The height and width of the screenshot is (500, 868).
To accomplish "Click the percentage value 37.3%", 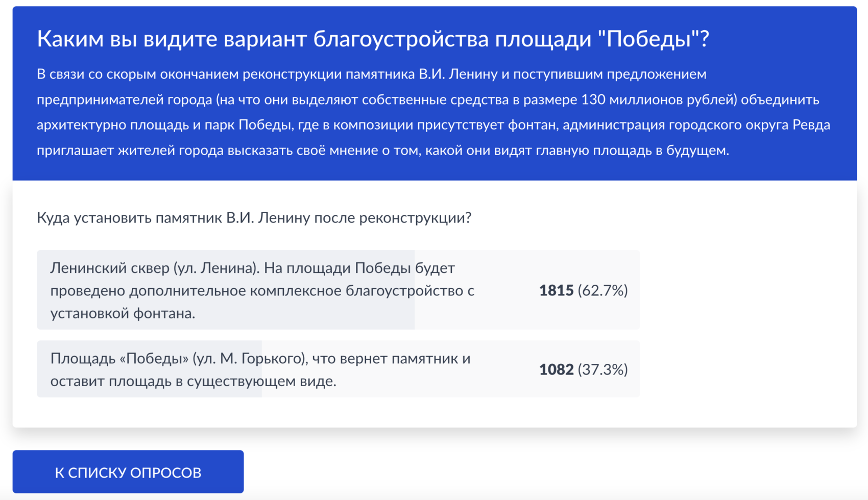I will tap(602, 369).
